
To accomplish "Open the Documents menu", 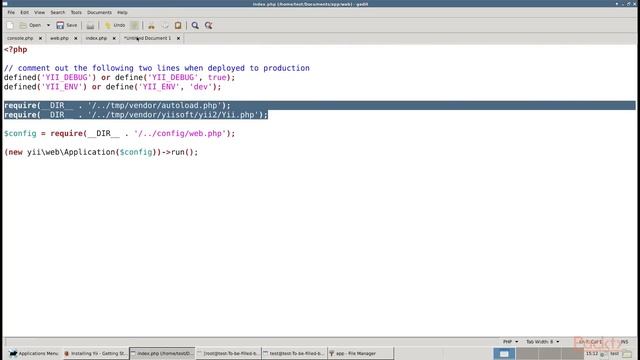I will pyautogui.click(x=99, y=12).
